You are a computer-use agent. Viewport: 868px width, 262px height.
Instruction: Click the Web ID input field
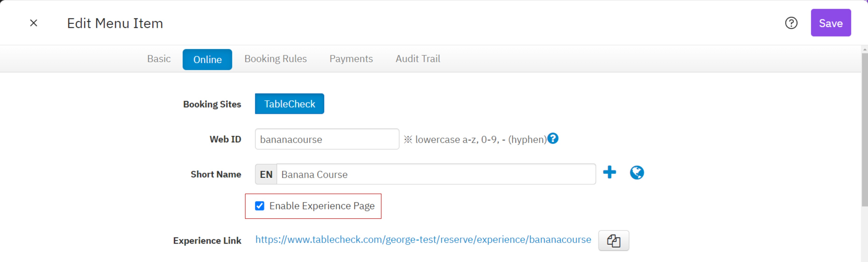[327, 139]
